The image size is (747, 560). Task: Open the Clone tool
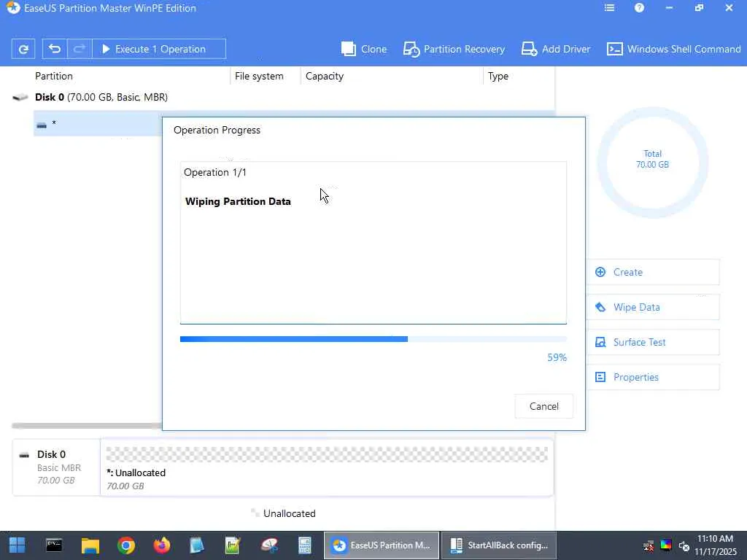coord(364,49)
